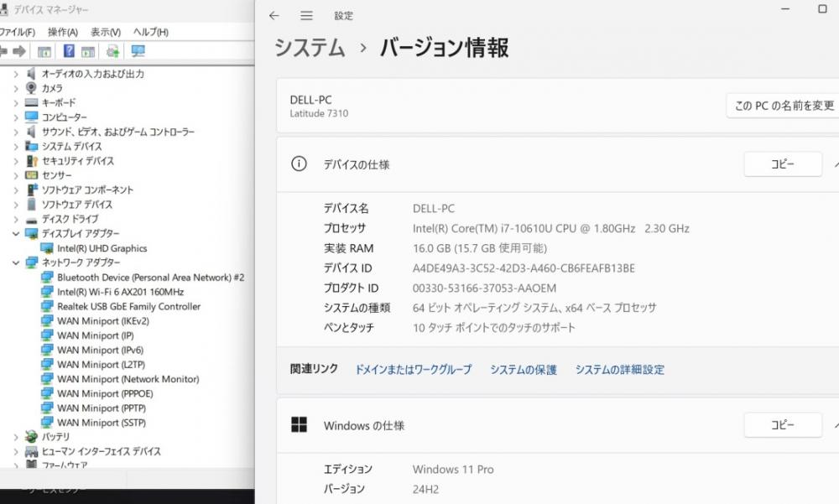Select WAN Miniport (PPTP) entry
839x504 pixels.
click(102, 408)
